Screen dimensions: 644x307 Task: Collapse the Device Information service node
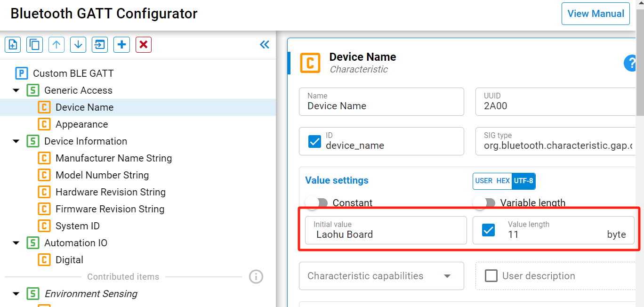point(16,141)
